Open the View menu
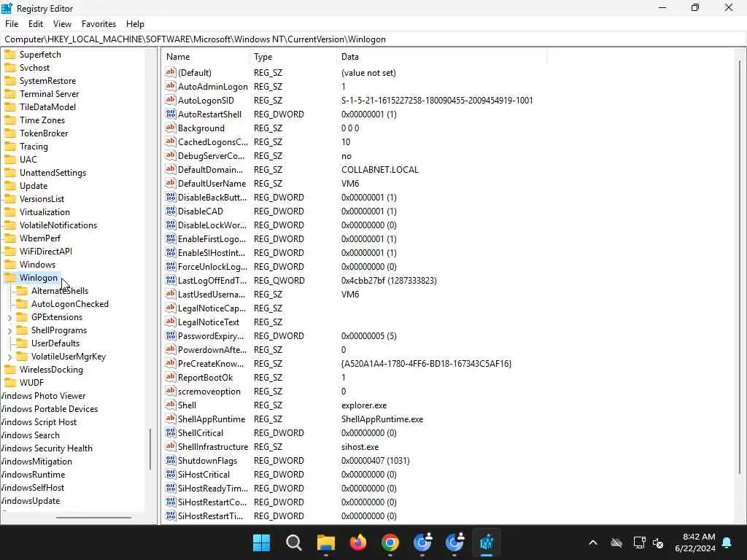 point(62,24)
